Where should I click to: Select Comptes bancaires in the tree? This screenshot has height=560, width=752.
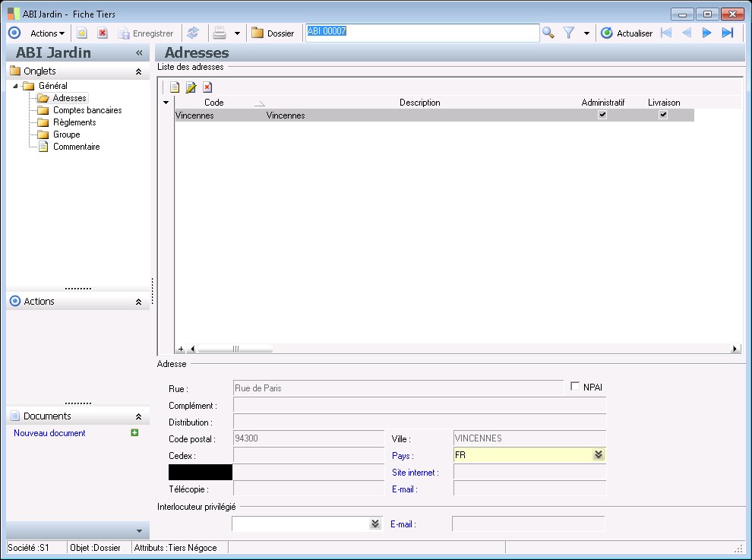[x=87, y=110]
